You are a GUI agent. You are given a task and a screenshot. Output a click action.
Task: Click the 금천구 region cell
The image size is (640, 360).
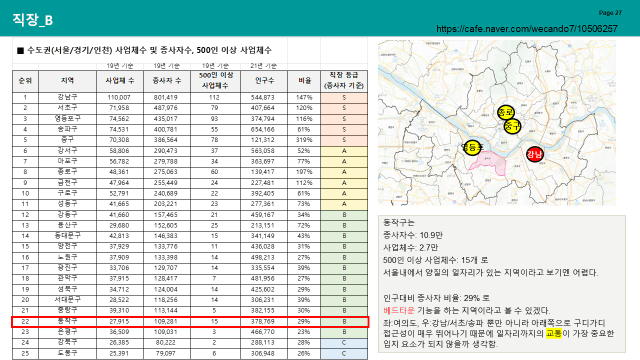pyautogui.click(x=67, y=183)
